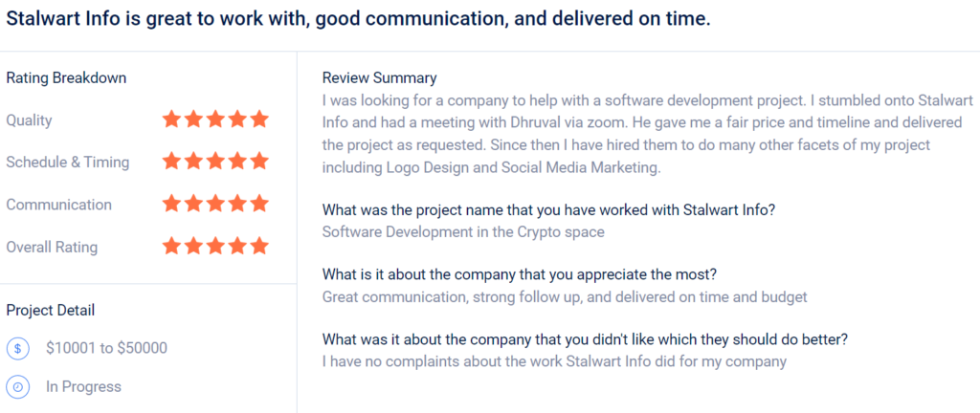980x413 pixels.
Task: Click the middle star of Overall Rating
Action: (215, 246)
